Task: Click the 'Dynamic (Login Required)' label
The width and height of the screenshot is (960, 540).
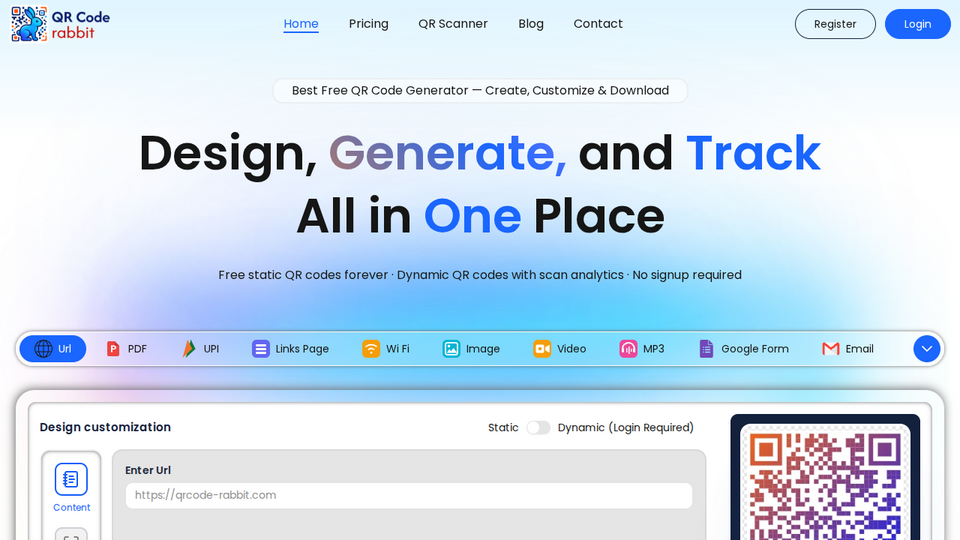Action: tap(626, 427)
